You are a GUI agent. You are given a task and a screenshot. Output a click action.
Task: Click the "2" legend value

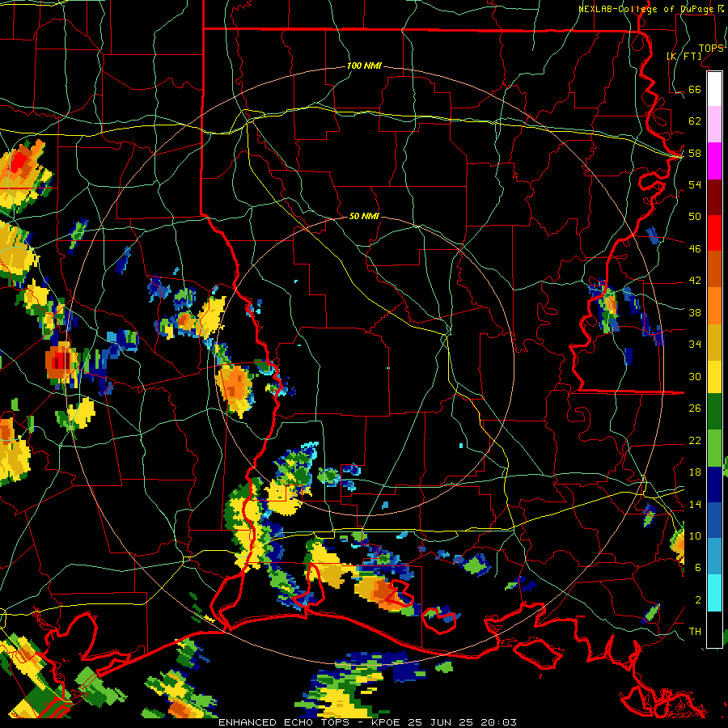[x=698, y=600]
